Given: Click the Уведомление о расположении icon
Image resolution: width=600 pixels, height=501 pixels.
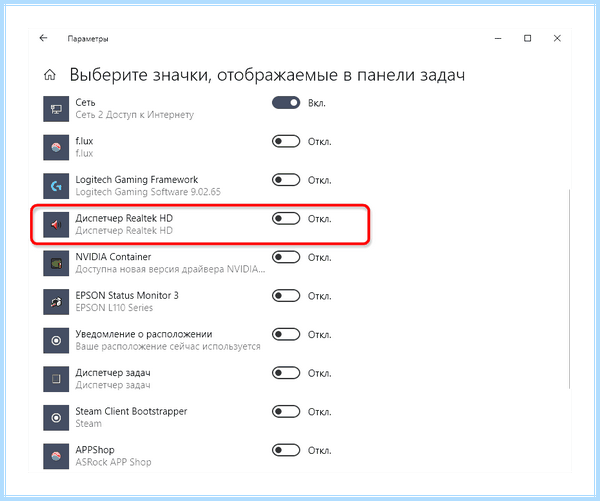Looking at the screenshot, I should click(56, 341).
